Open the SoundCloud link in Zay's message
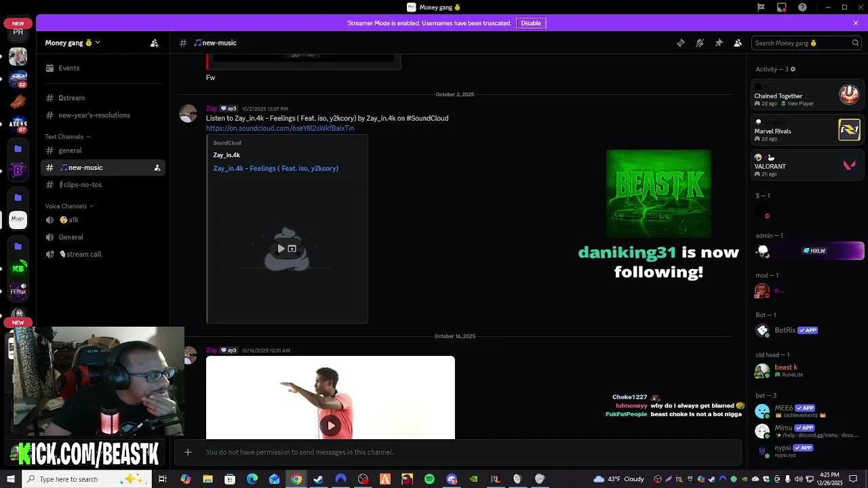 pos(279,128)
